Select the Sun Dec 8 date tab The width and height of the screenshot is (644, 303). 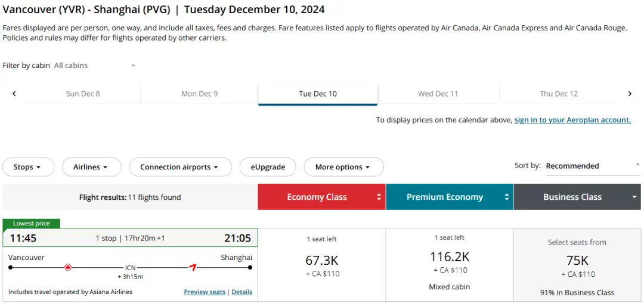[83, 94]
